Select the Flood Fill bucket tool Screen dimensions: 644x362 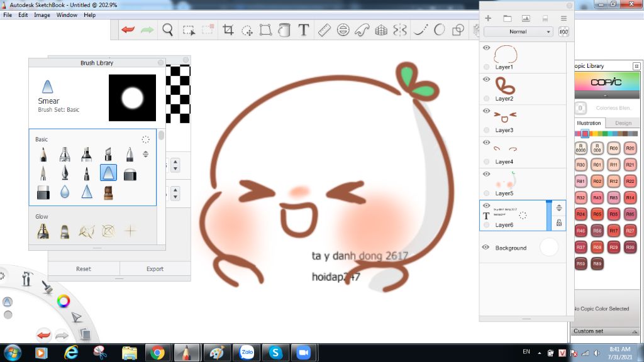click(284, 30)
